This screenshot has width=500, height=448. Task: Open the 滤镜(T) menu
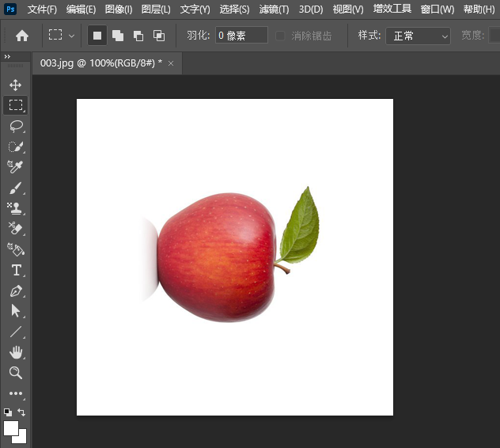click(274, 9)
